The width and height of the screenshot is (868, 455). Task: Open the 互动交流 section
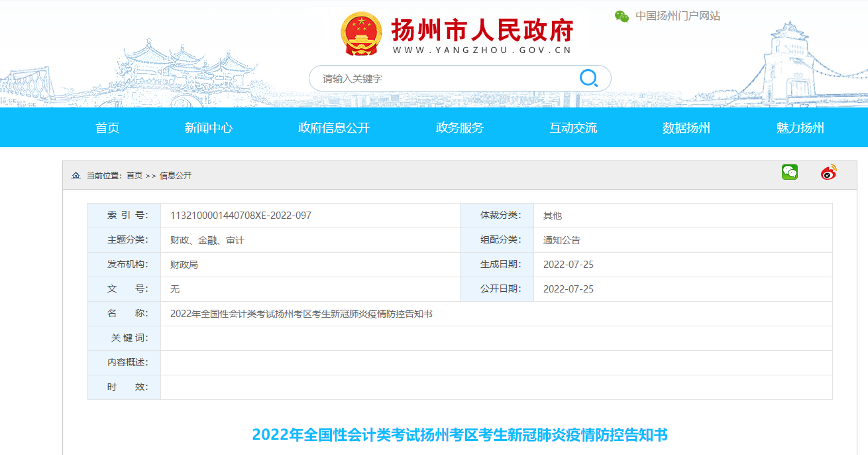click(574, 127)
